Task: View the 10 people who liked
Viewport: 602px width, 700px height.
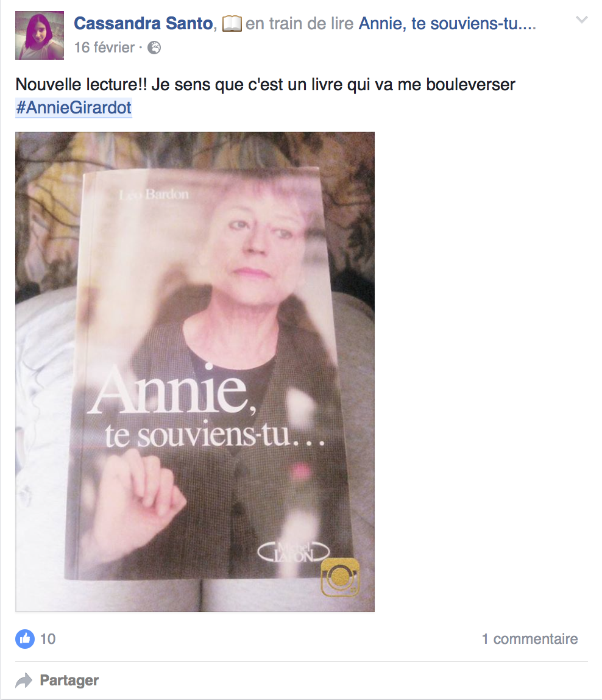Action: point(48,639)
